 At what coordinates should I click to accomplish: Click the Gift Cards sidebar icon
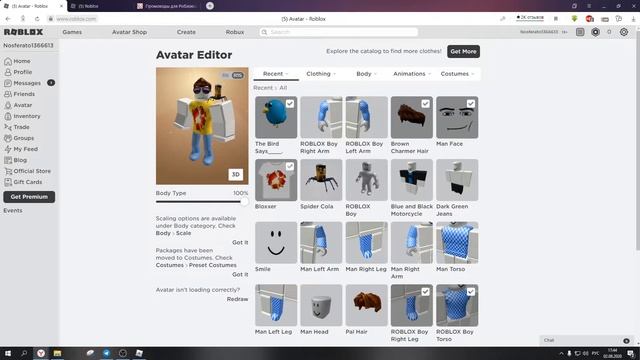pos(8,182)
